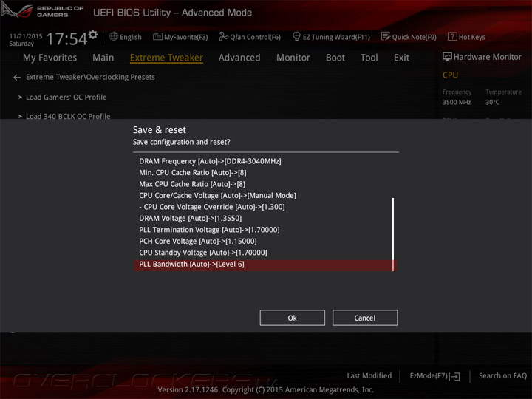Select PLL Termination Voltage row
This screenshot has height=399, width=532.
(x=265, y=230)
